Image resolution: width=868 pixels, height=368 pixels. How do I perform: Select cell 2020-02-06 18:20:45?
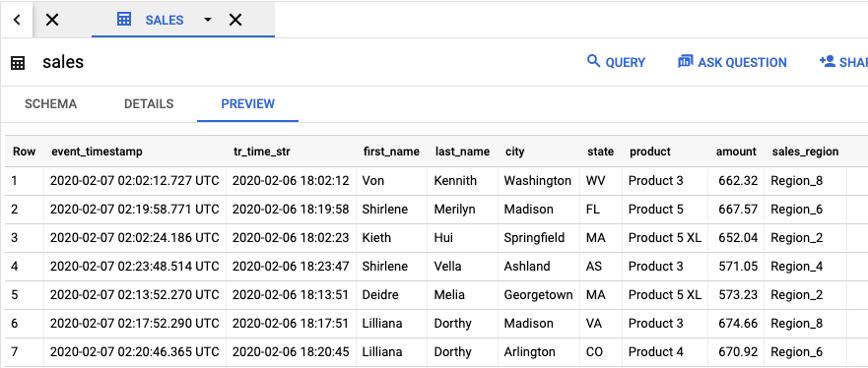[291, 352]
